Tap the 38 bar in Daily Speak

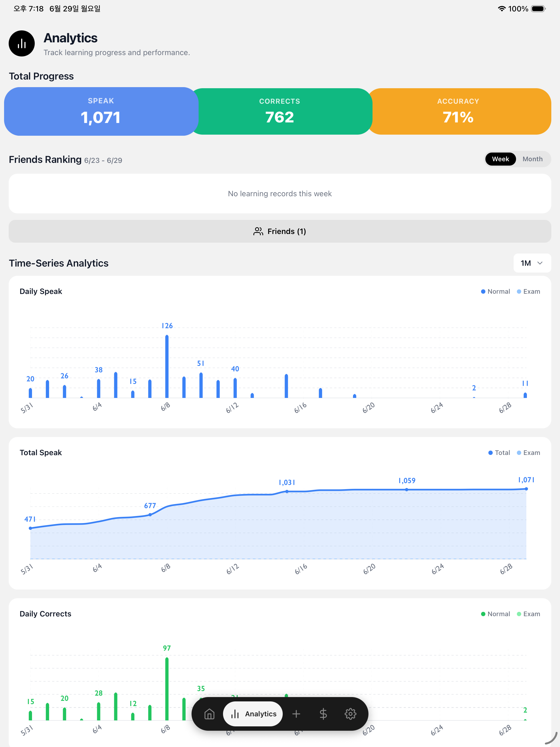tap(98, 388)
